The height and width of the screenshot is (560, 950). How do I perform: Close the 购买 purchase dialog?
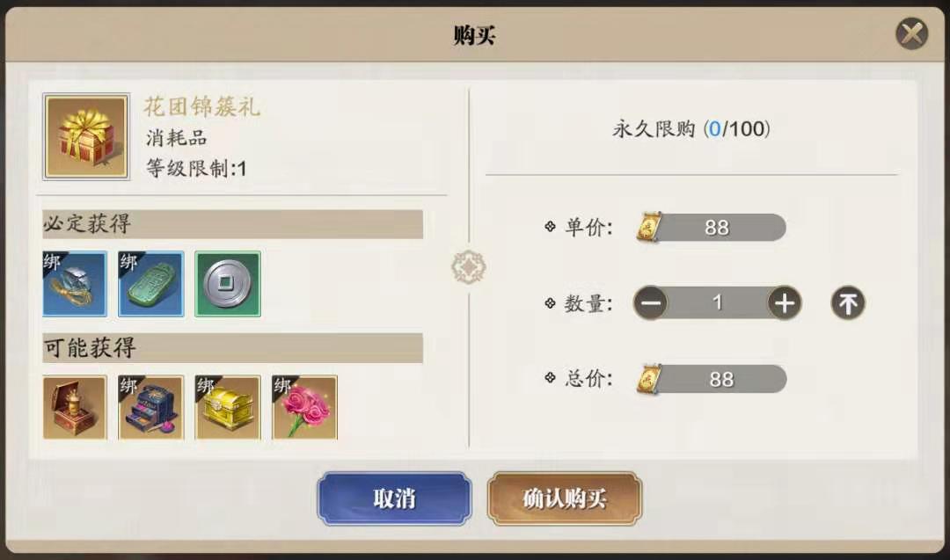911,33
